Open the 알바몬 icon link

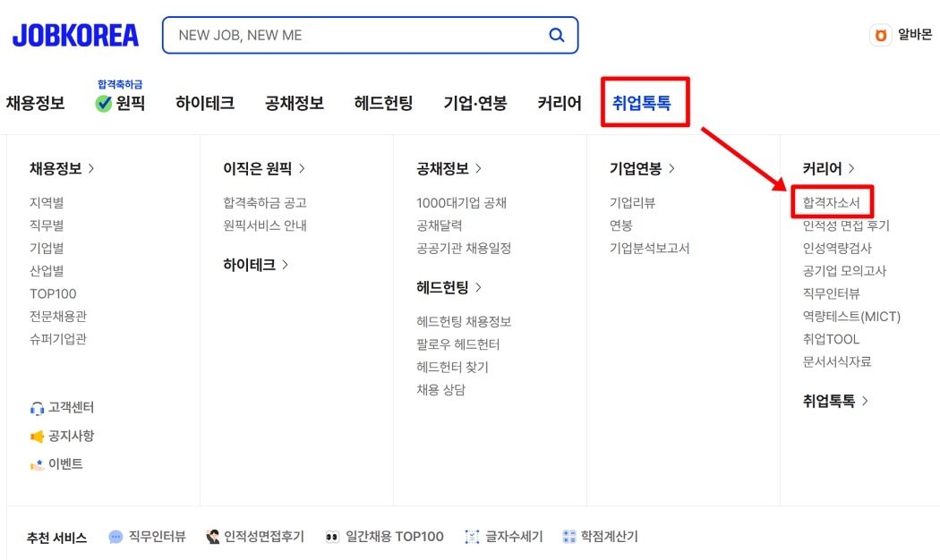881,36
